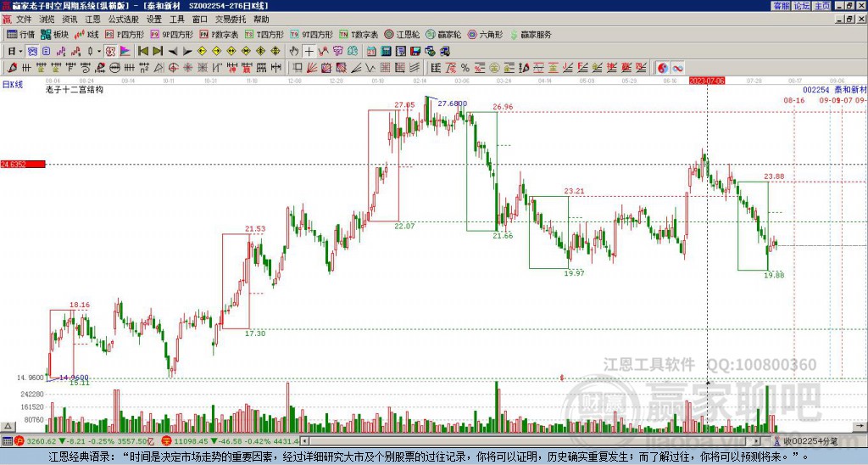Select the percent % tool

[x=465, y=68]
